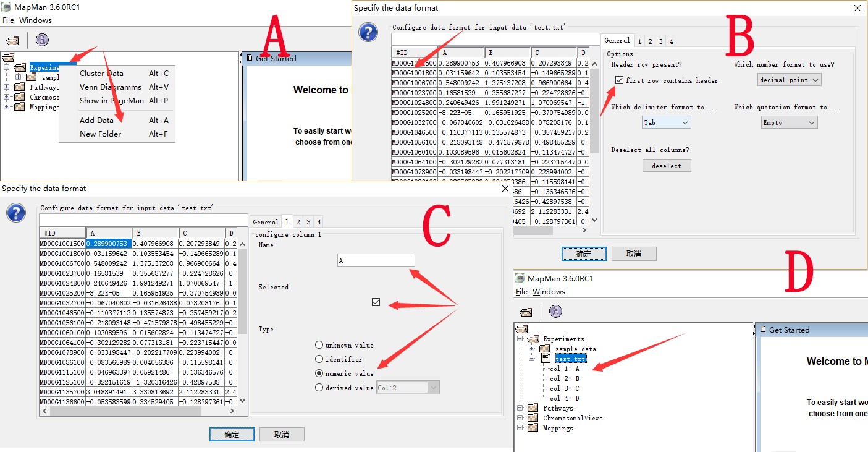
Task: Open File menu in MapMan window with context menu
Action: point(8,20)
